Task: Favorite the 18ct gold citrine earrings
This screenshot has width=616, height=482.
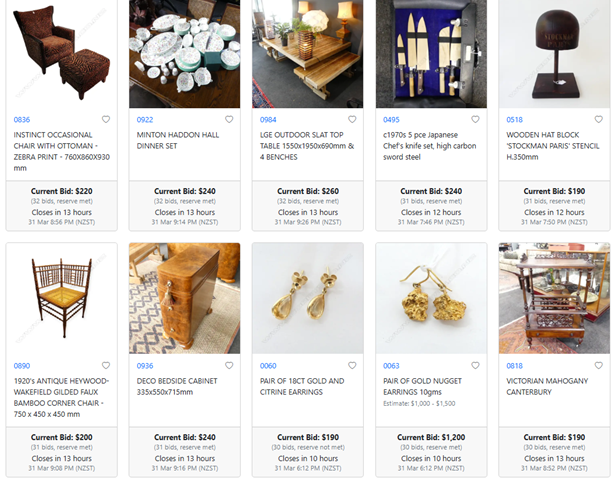Action: 352,366
